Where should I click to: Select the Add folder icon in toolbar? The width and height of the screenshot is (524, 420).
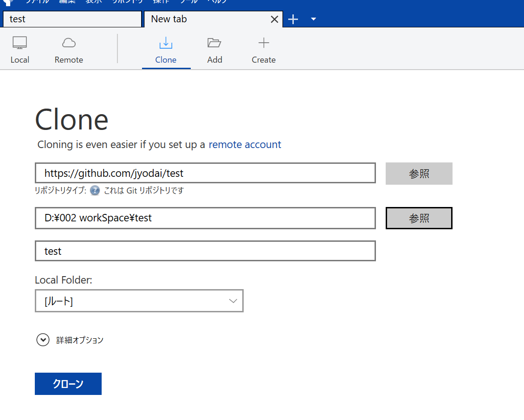click(214, 42)
